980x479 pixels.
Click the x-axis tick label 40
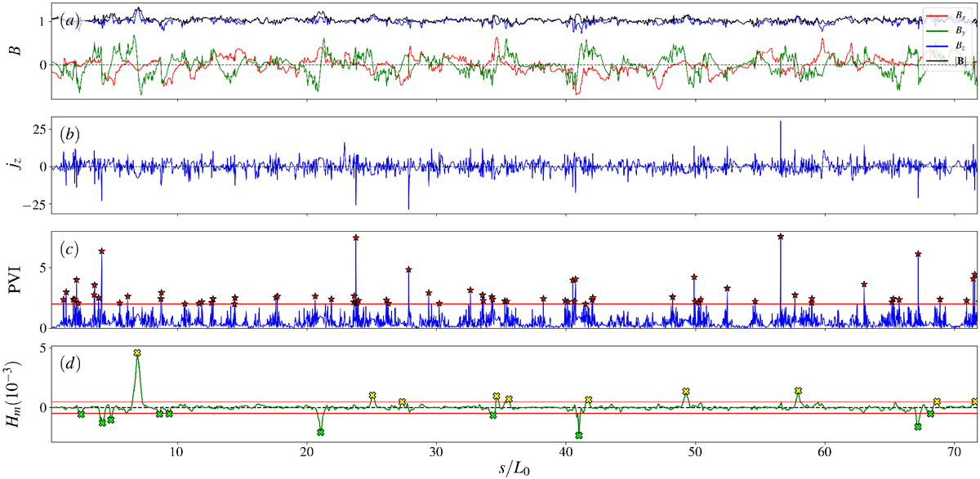coord(566,451)
